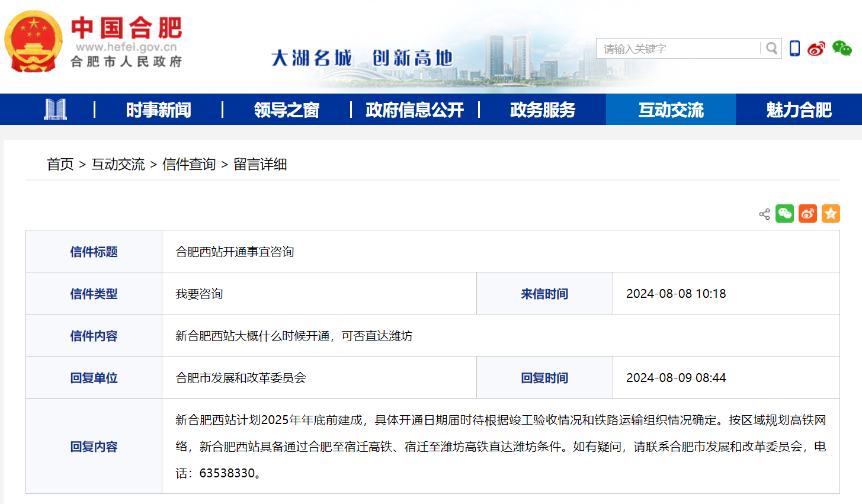The width and height of the screenshot is (862, 504).
Task: Open the 领导之窗 menu
Action: (x=287, y=110)
